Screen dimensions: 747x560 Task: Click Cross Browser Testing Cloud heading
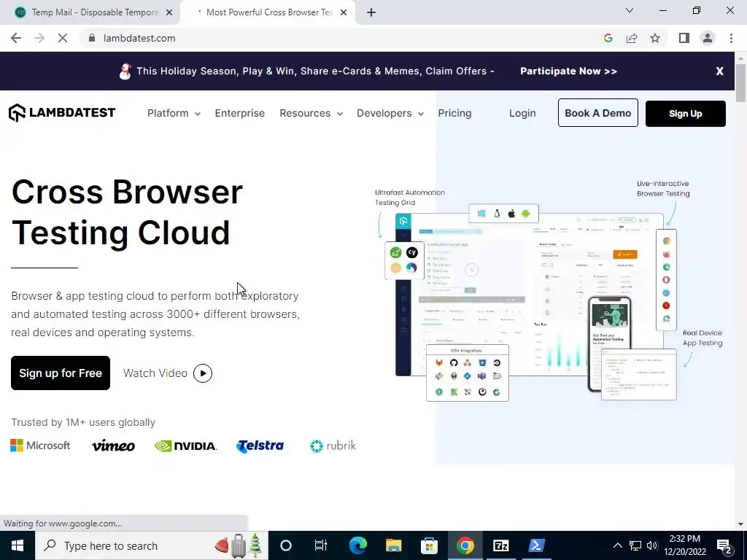(127, 212)
